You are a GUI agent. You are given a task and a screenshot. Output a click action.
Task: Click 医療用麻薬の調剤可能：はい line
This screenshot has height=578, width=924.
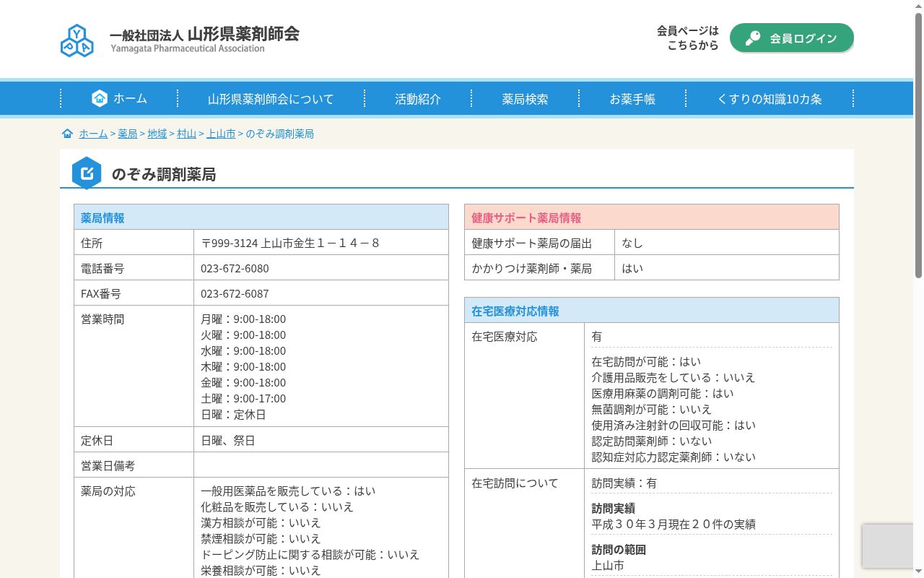pos(663,393)
